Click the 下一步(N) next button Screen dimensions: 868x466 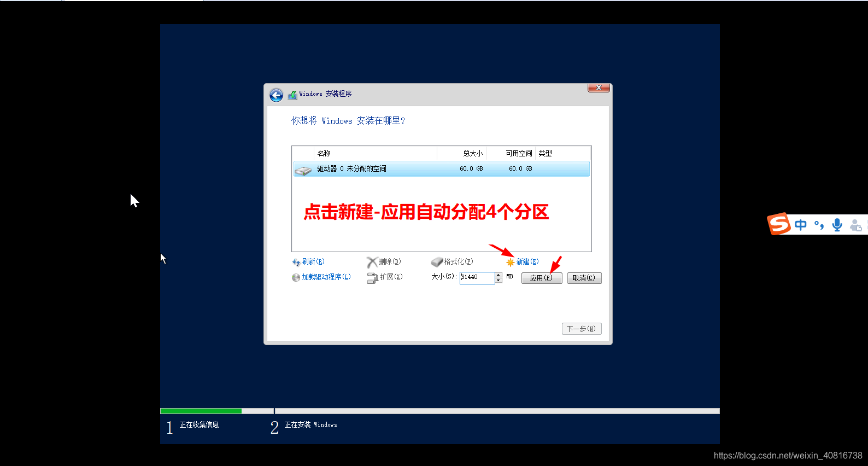coord(582,329)
